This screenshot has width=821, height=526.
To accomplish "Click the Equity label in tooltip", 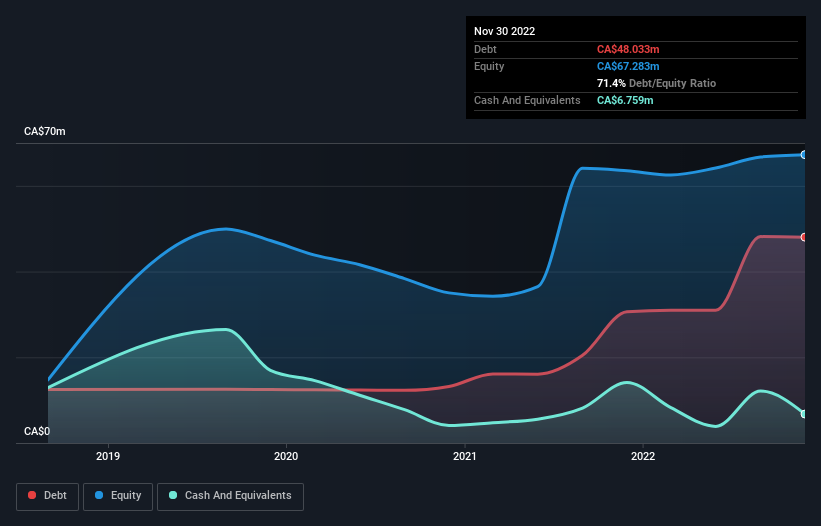I will coord(489,66).
